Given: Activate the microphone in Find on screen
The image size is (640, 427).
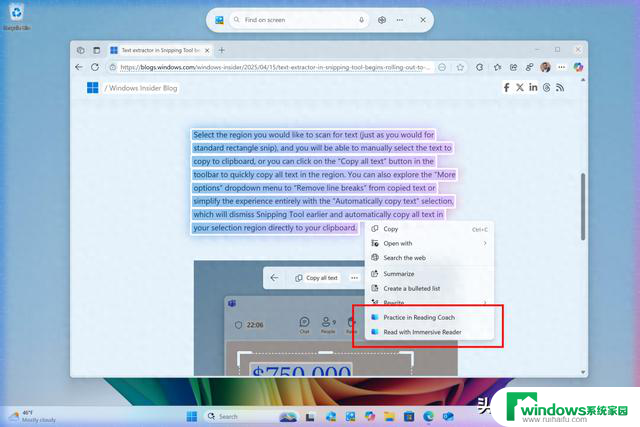Looking at the screenshot, I should coord(361,20).
